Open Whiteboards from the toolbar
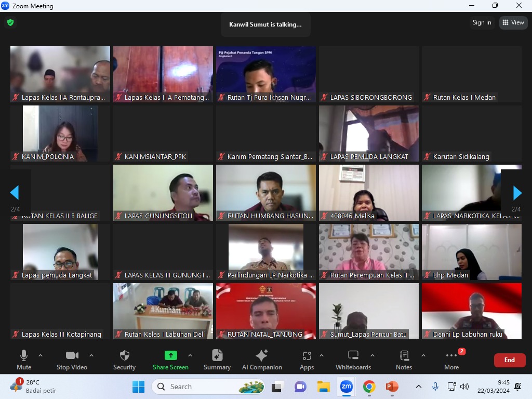The image size is (532, 399). 353,360
